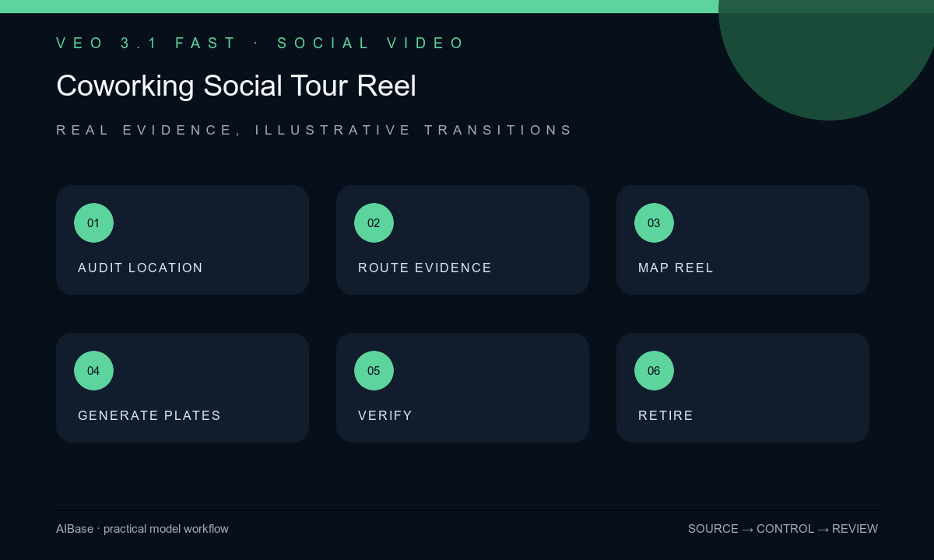This screenshot has width=934, height=560.
Task: Click the green 06 step badge
Action: click(x=654, y=370)
